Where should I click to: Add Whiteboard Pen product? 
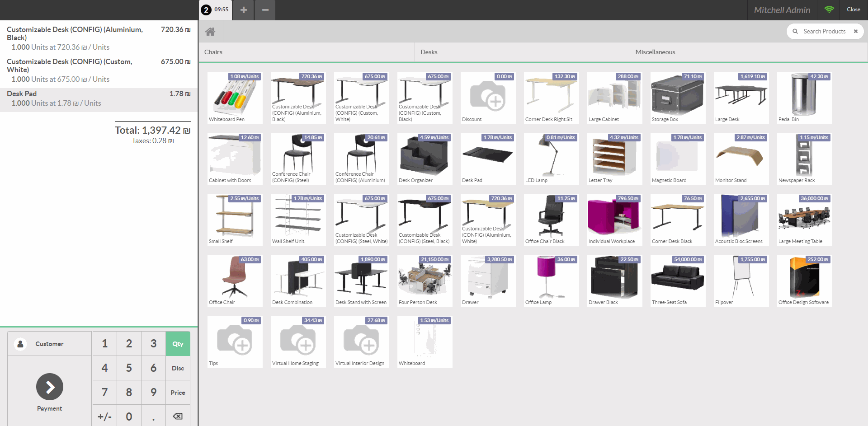pos(235,98)
